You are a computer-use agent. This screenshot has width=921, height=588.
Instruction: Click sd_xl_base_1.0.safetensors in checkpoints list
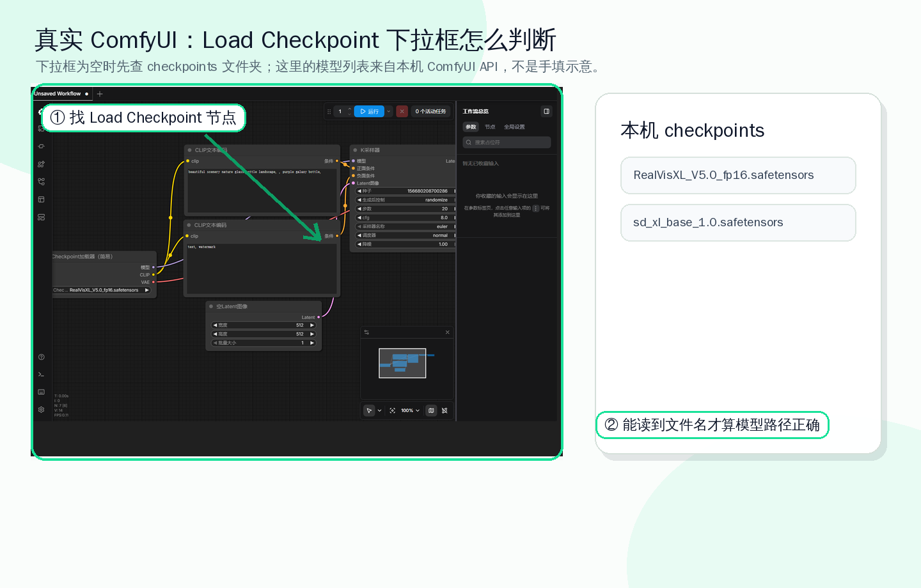(738, 222)
